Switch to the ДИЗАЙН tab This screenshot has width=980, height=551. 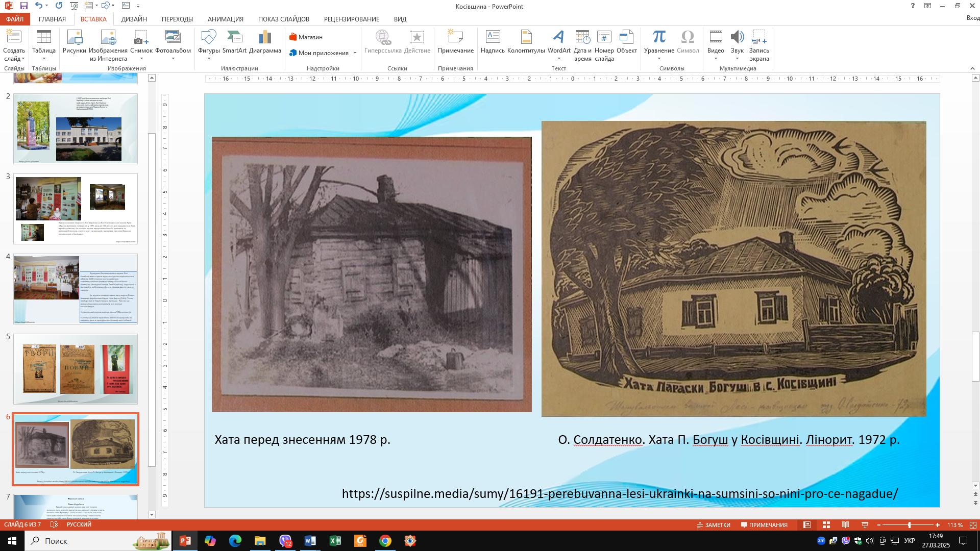(x=134, y=19)
